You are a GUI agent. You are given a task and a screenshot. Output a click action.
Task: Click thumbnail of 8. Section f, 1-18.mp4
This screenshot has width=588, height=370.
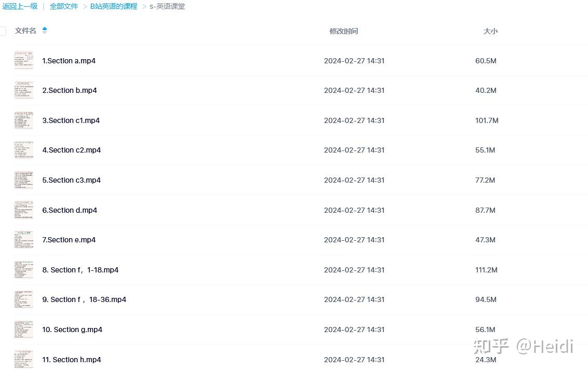(23, 270)
